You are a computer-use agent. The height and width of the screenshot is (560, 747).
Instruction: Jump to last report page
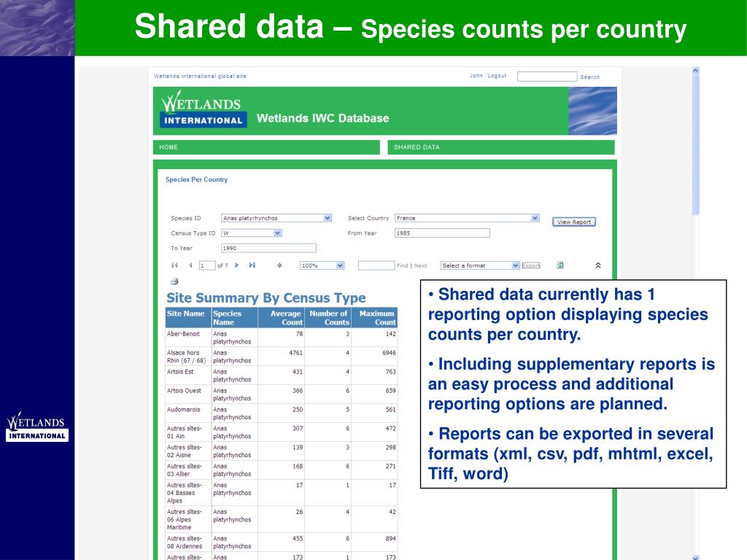[x=252, y=265]
